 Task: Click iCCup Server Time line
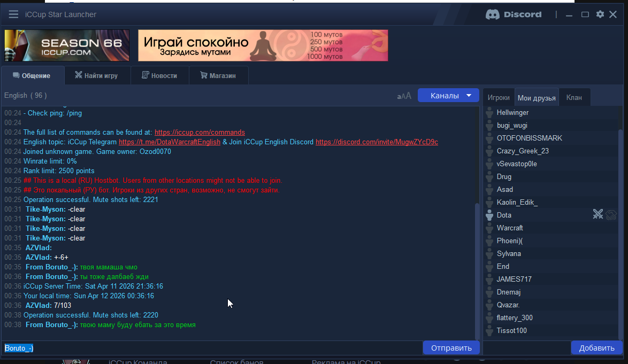coord(93,286)
